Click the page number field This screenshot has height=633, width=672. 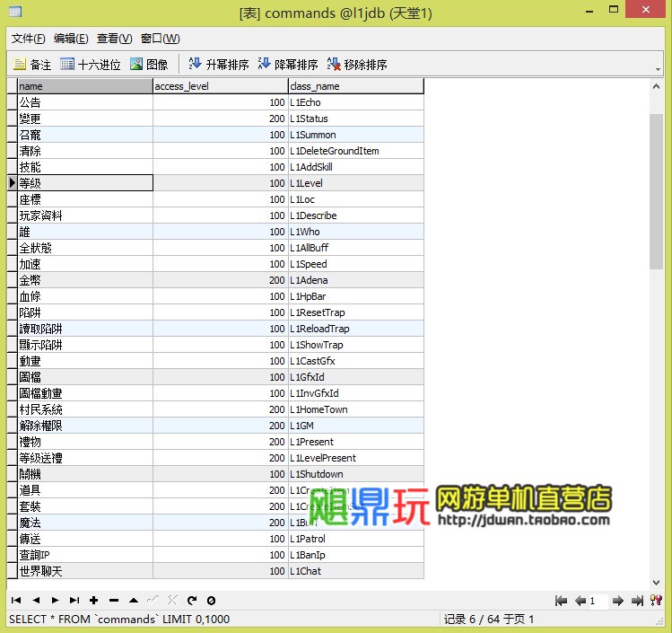coord(598,601)
